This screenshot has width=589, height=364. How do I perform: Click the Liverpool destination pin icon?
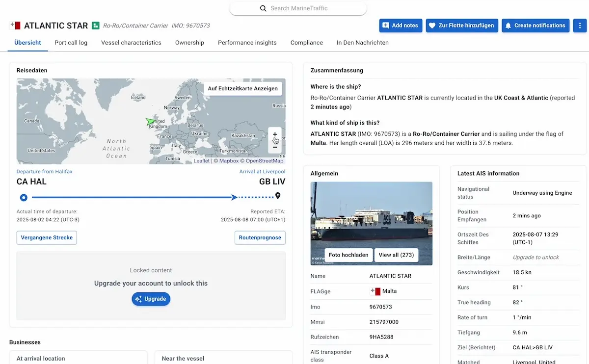pyautogui.click(x=278, y=196)
